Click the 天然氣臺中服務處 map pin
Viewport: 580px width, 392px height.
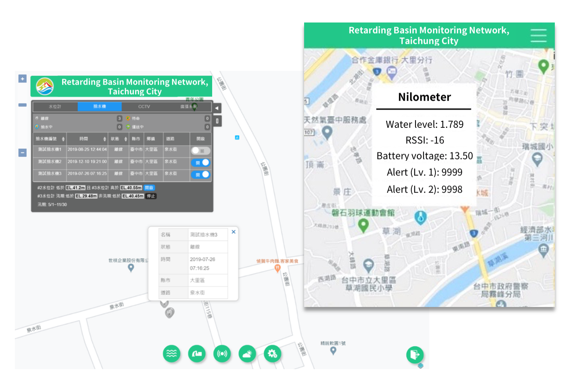327,133
